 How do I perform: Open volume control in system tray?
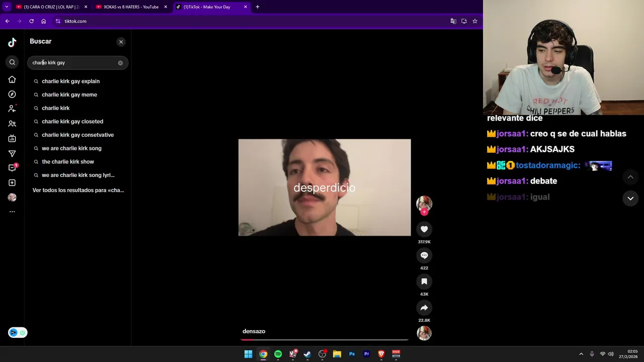click(611, 354)
